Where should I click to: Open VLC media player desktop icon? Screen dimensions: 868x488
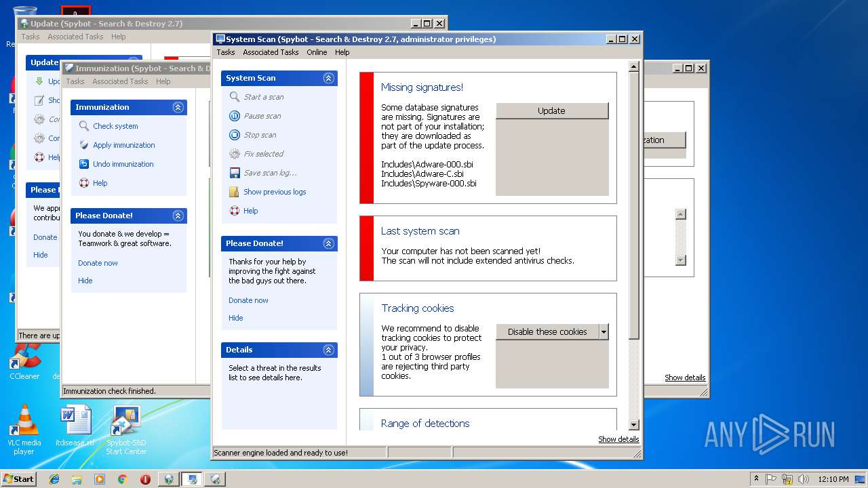click(24, 429)
